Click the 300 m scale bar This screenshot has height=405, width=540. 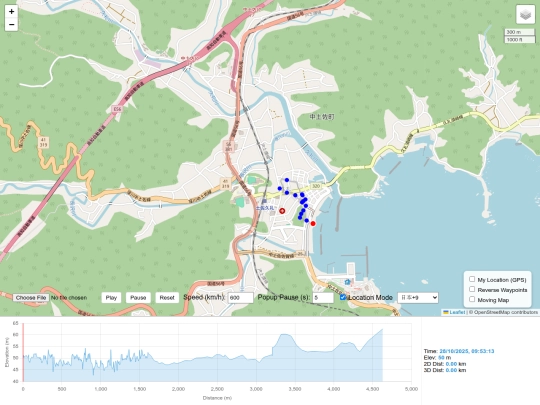[519, 32]
